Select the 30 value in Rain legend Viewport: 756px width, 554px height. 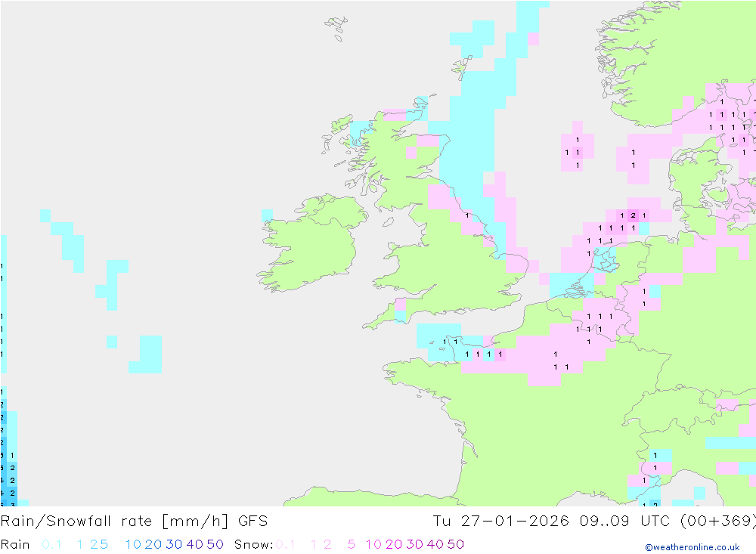(x=174, y=544)
